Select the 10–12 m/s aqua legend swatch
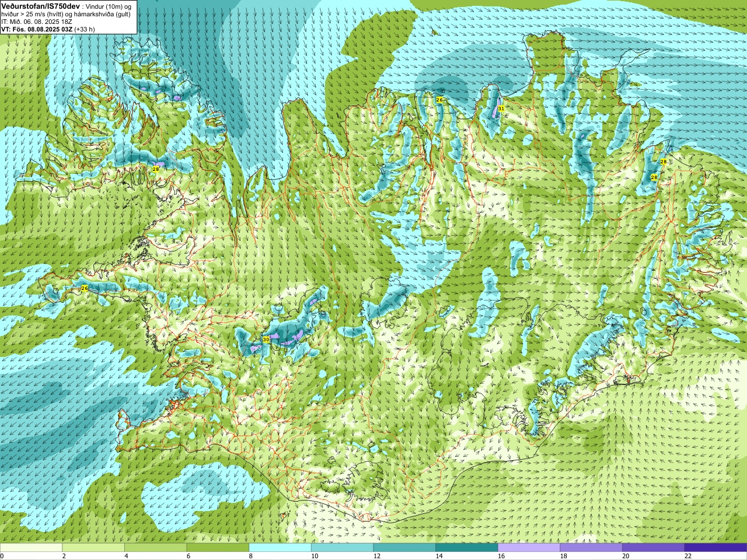747x560 pixels. (x=342, y=548)
